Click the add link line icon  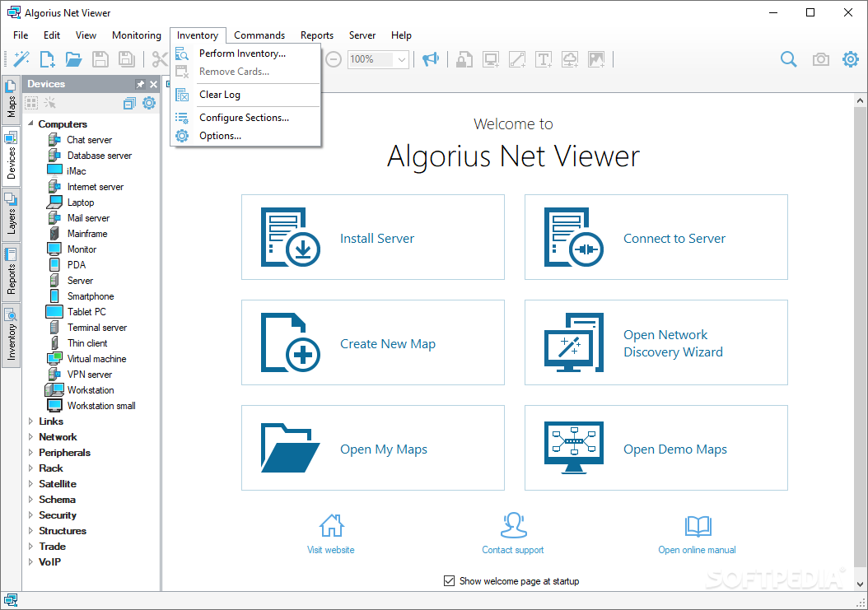[x=517, y=59]
